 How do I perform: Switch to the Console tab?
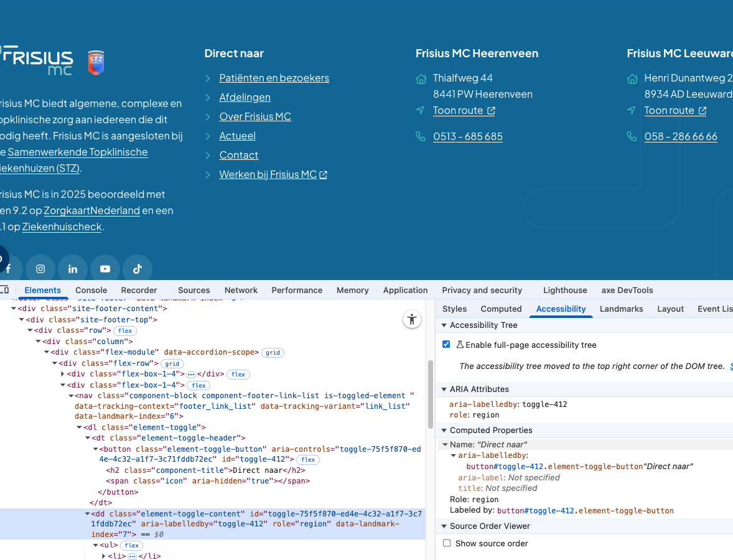(x=91, y=291)
